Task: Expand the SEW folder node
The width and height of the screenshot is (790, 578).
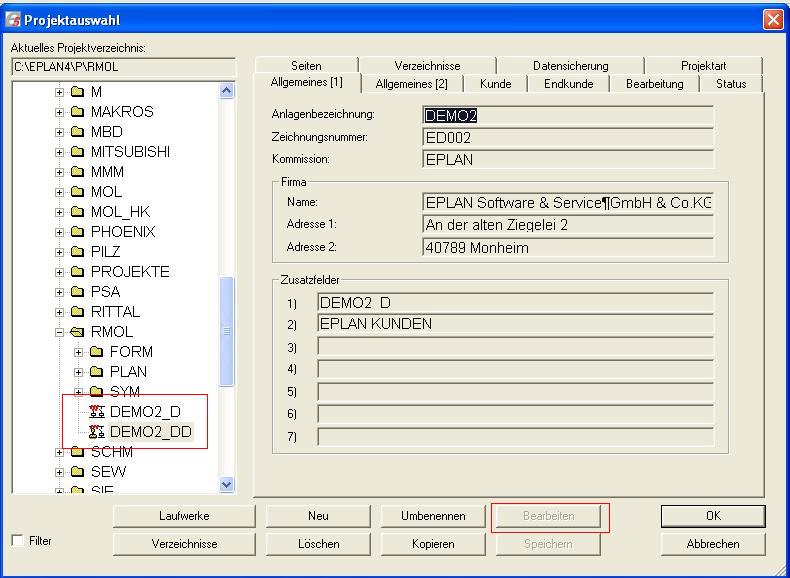Action: [59, 472]
